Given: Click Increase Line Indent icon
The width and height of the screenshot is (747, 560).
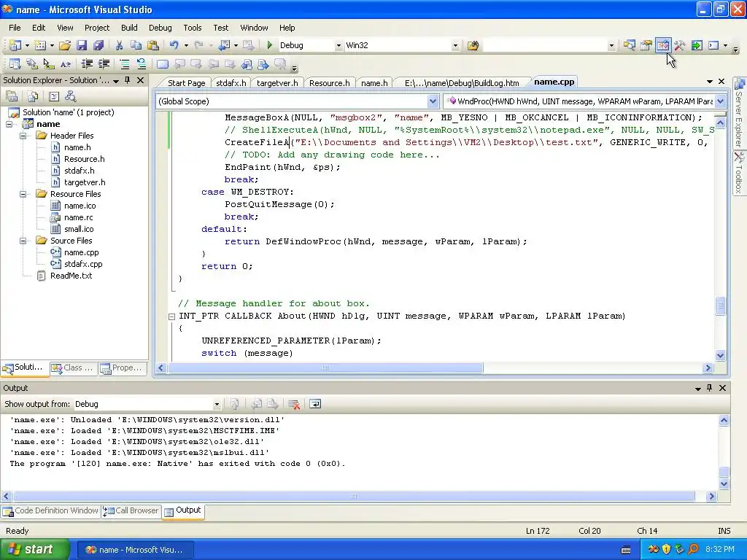Looking at the screenshot, I should [x=104, y=64].
